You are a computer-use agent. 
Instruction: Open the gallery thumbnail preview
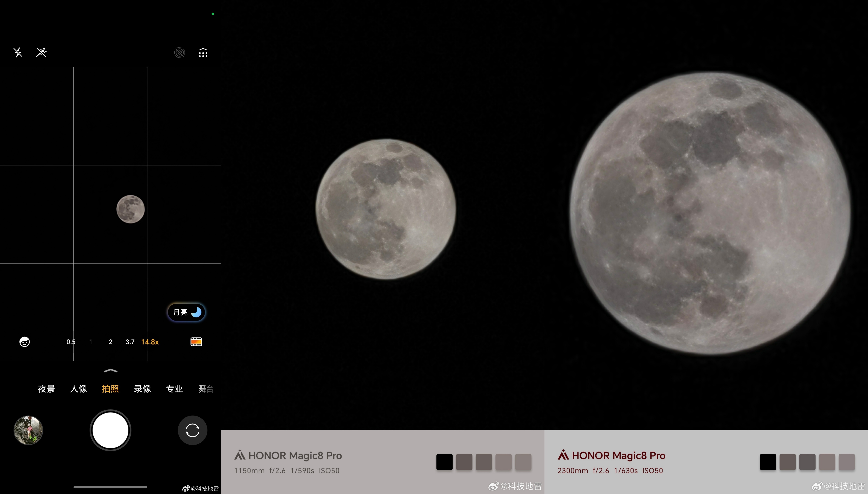pos(28,430)
